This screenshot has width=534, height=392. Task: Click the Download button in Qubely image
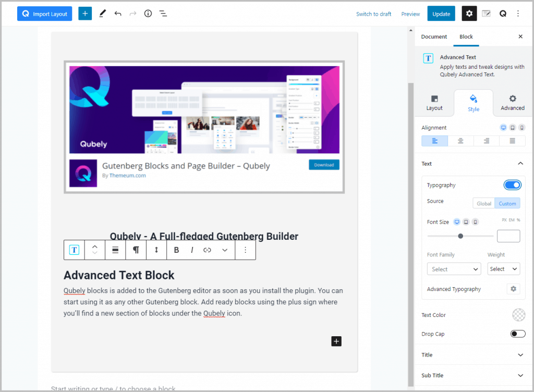click(x=324, y=165)
